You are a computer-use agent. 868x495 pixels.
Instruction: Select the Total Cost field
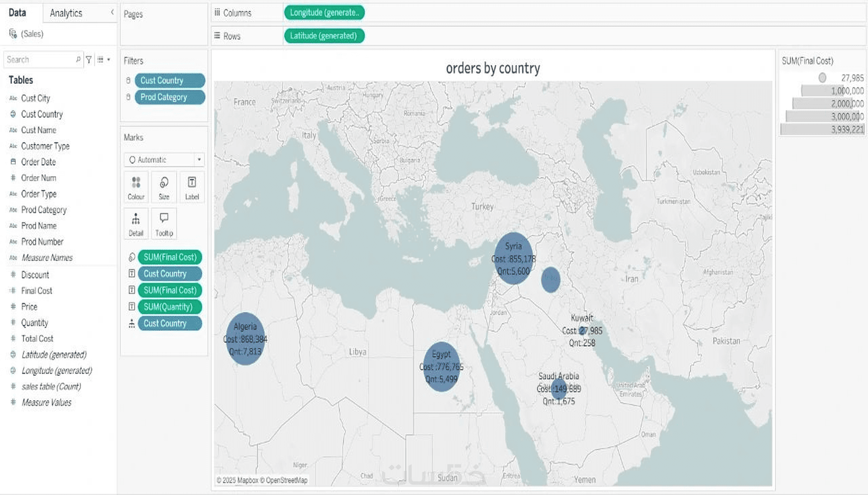pos(37,338)
